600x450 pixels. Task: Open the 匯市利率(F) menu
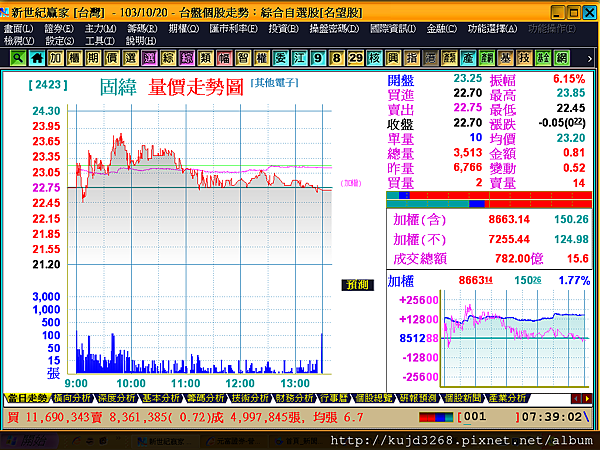click(x=233, y=29)
